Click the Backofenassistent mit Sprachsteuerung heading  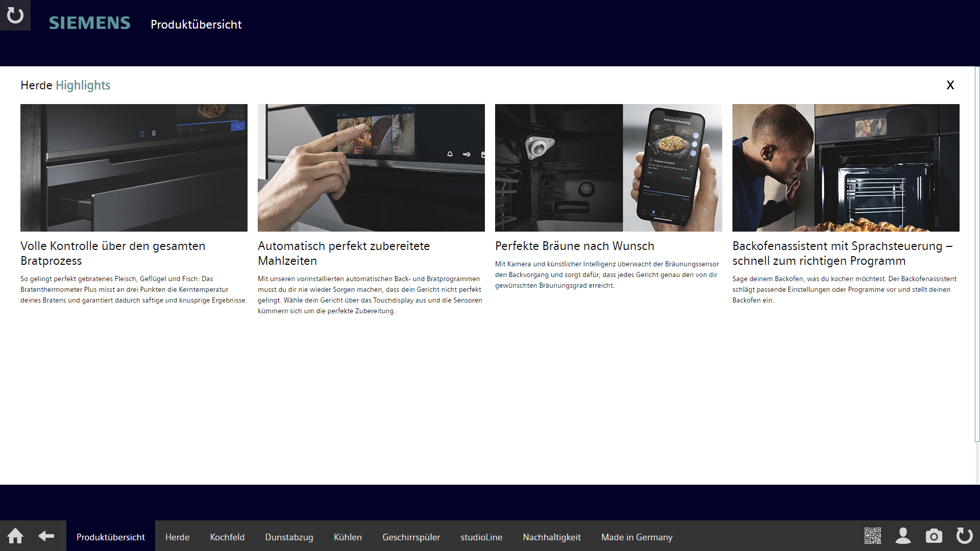point(842,253)
